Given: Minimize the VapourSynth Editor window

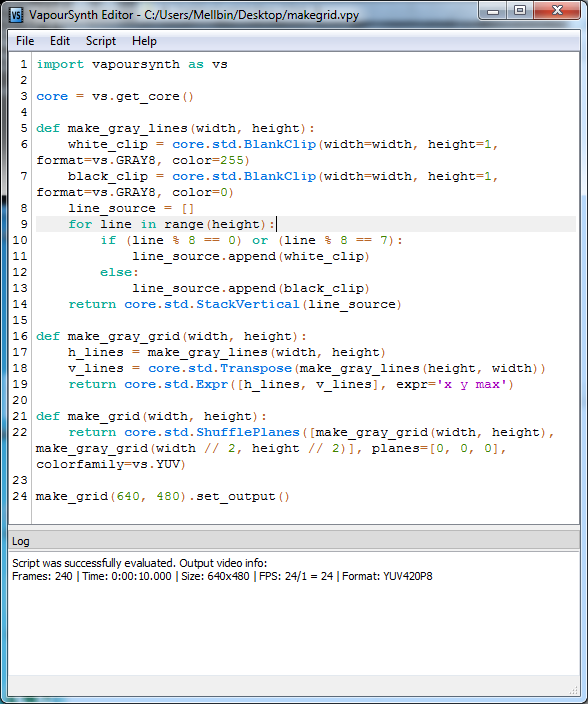Looking at the screenshot, I should 493,11.
